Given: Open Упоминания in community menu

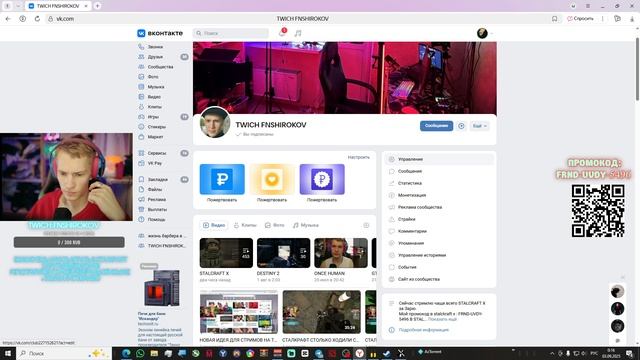Looking at the screenshot, I should [439, 243].
